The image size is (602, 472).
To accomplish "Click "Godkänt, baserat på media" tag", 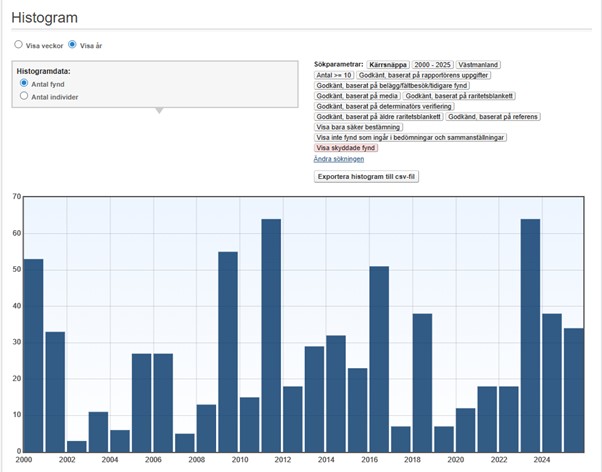I will 357,96.
